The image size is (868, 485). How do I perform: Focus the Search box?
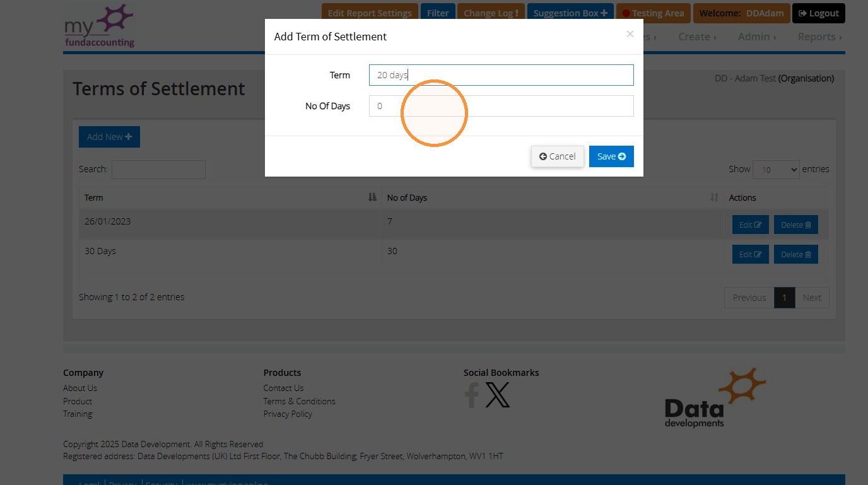point(158,169)
